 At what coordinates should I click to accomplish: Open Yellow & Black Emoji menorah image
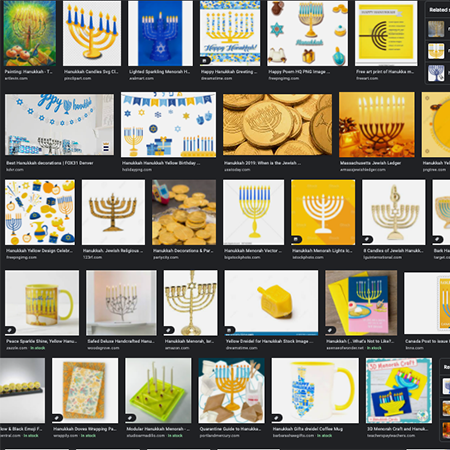coord(22,391)
